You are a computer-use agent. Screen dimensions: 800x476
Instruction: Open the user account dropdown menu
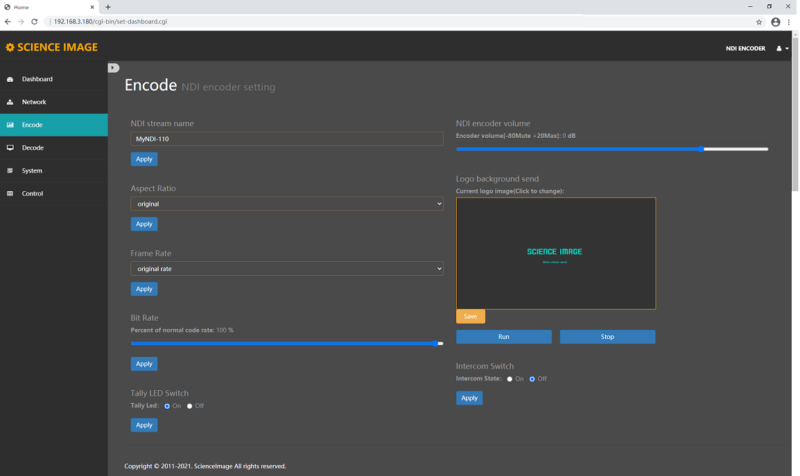pos(783,48)
